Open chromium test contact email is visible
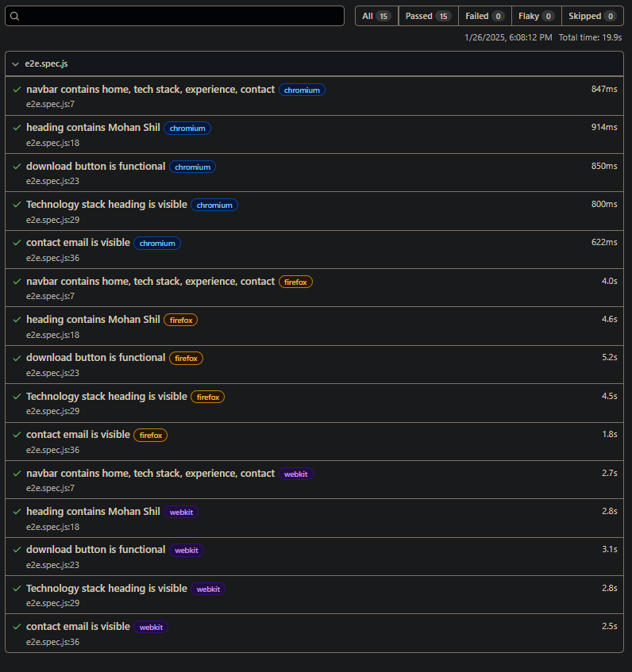Image resolution: width=632 pixels, height=672 pixels. (x=78, y=243)
